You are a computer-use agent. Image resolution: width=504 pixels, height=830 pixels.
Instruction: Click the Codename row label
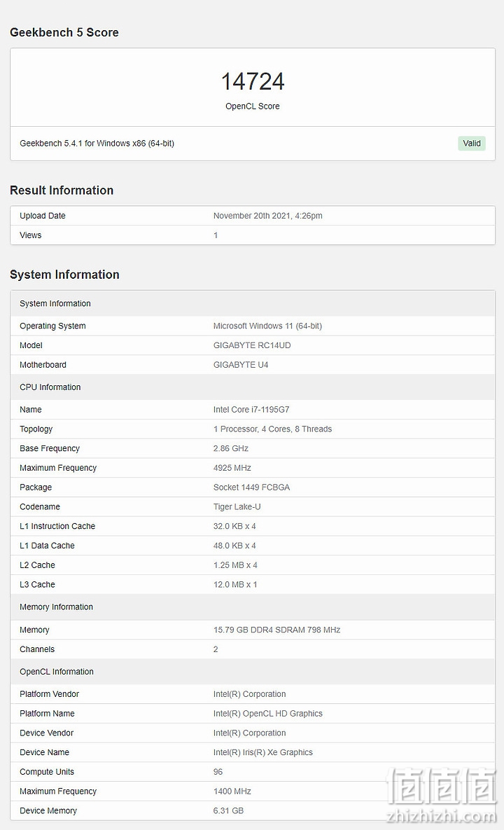pos(40,507)
